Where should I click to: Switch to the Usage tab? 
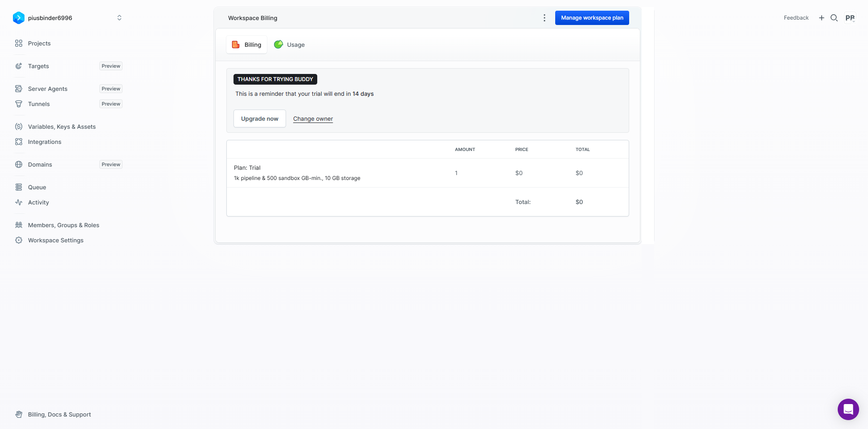tap(290, 45)
